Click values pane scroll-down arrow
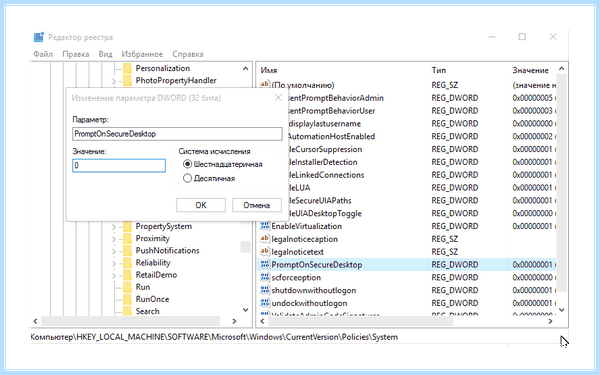600x375 pixels. 561,310
